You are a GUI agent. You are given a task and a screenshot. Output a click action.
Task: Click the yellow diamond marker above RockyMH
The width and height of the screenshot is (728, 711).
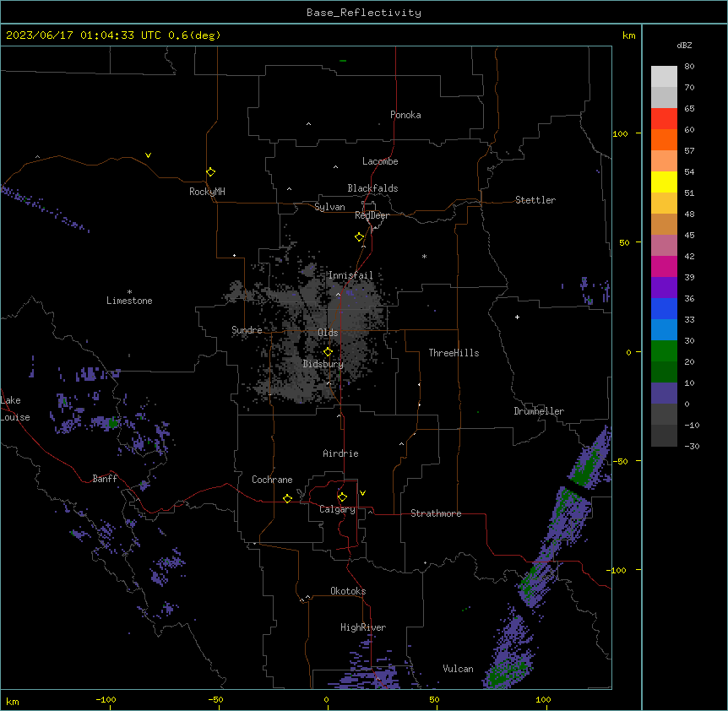211,172
